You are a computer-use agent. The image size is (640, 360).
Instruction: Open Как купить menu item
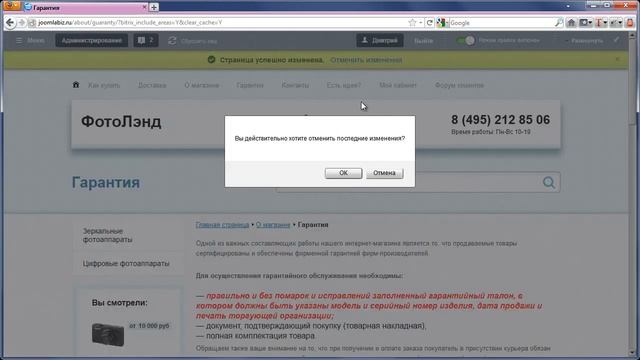tap(104, 85)
